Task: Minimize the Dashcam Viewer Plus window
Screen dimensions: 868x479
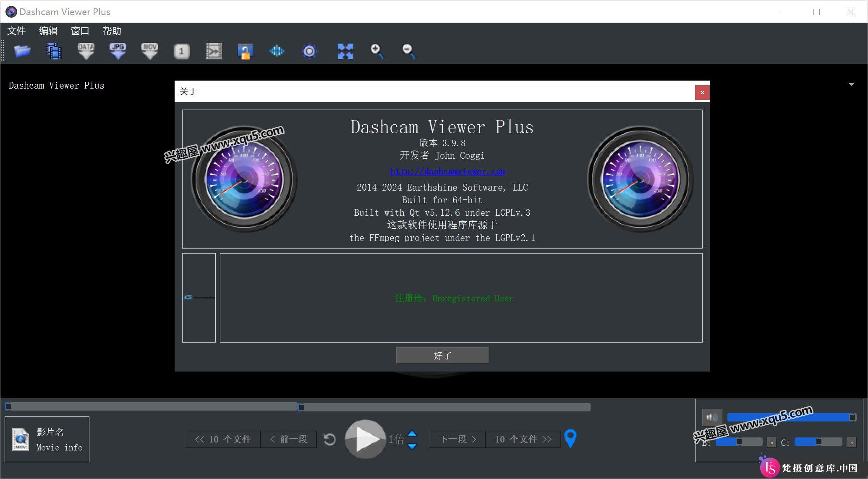Action: point(782,12)
